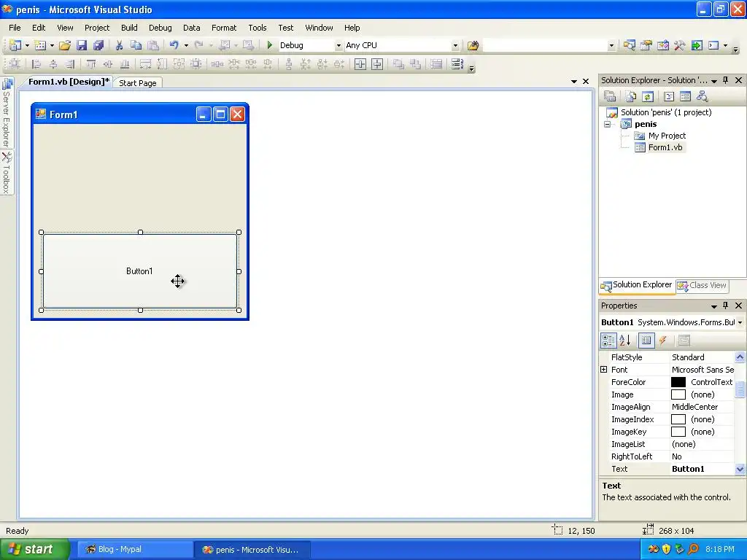This screenshot has width=747, height=560.
Task: Click the Windows start button
Action: click(x=34, y=549)
